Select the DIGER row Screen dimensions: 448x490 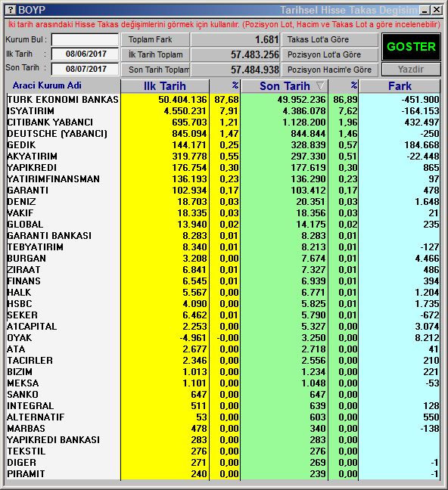point(223,463)
